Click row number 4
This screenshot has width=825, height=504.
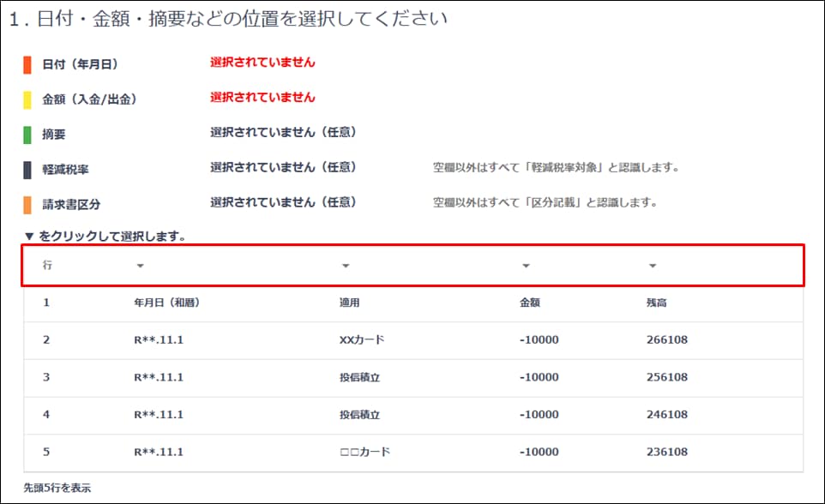[46, 415]
